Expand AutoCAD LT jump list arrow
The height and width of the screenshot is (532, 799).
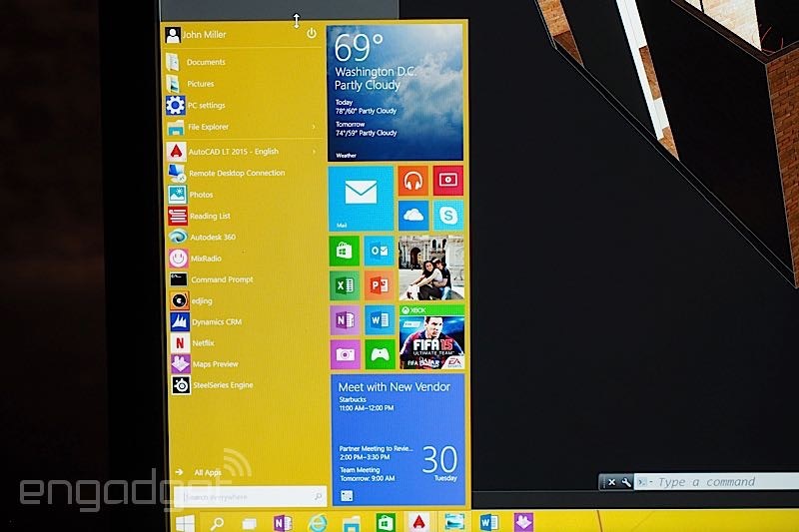(314, 151)
